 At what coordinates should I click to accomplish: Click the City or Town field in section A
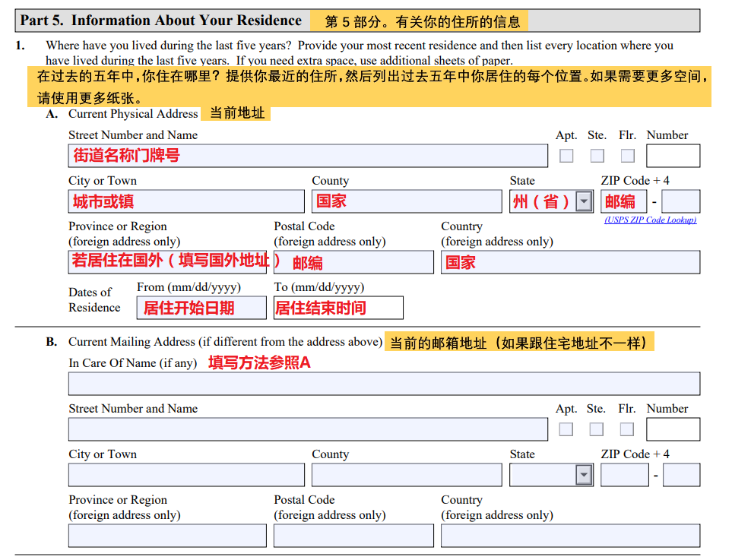click(x=186, y=201)
